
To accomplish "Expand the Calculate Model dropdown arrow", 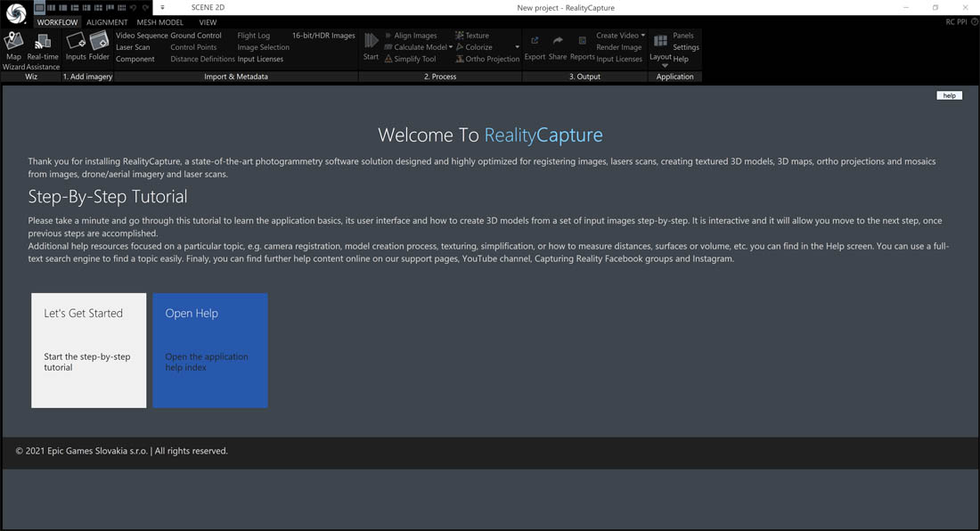I will coord(451,47).
